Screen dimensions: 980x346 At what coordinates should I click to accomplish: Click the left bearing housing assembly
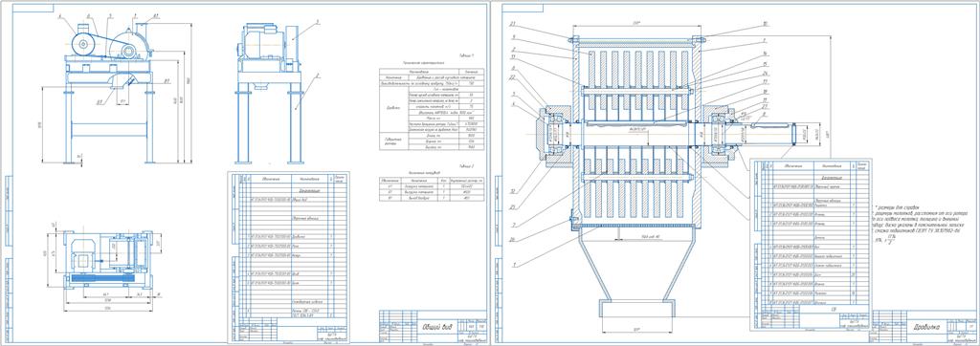click(552, 134)
